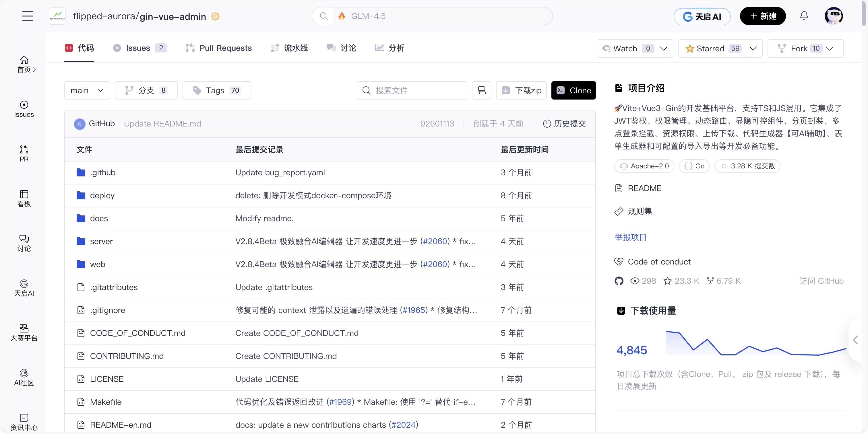Open the .gitattributes file

pyautogui.click(x=114, y=287)
